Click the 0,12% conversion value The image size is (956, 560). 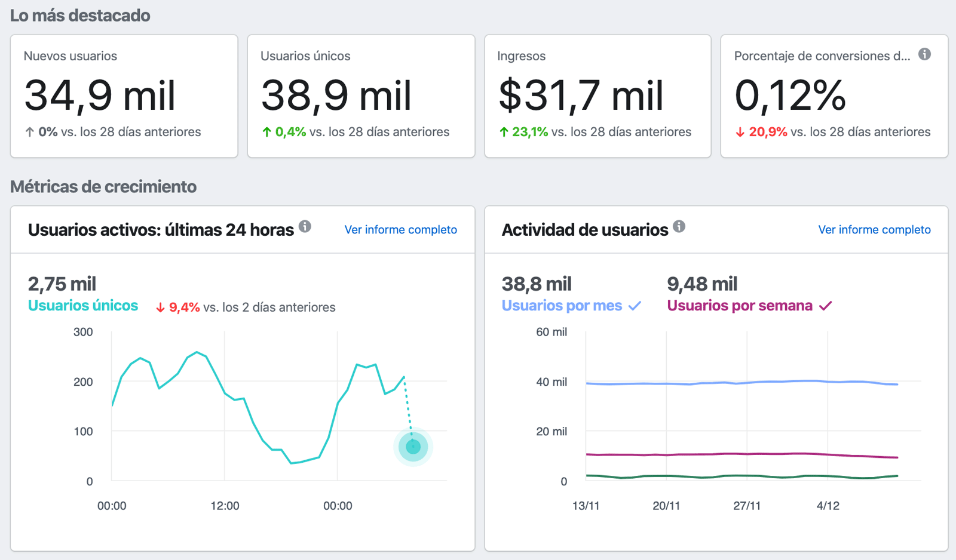coord(790,96)
